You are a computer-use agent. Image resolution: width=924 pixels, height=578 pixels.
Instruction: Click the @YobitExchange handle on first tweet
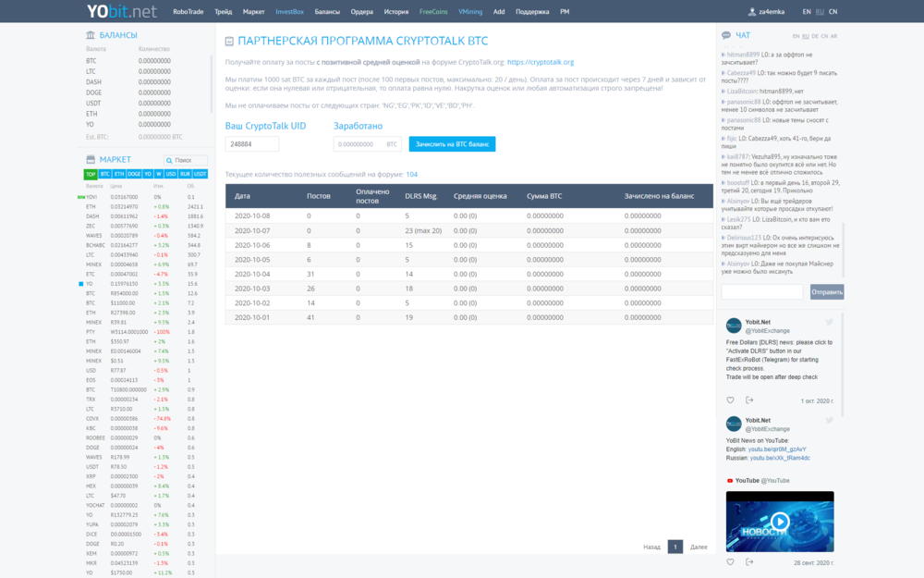(x=767, y=331)
